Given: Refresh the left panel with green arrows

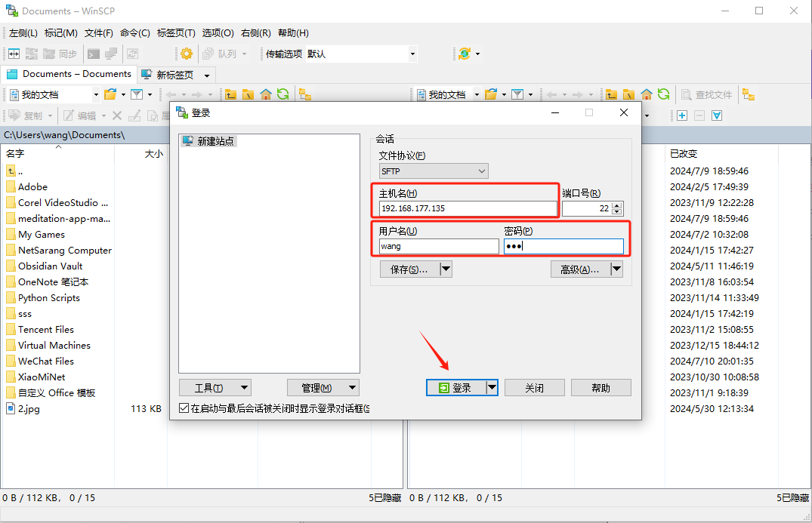Looking at the screenshot, I should coord(283,94).
